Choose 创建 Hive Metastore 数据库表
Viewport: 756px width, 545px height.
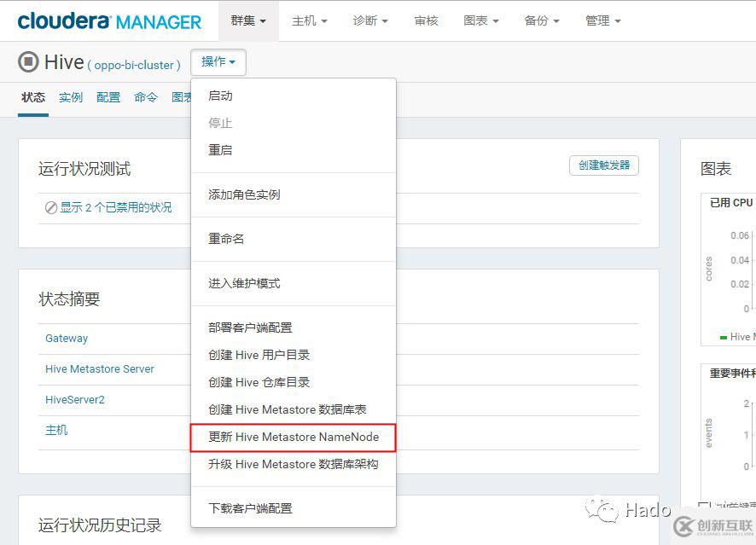click(x=294, y=410)
